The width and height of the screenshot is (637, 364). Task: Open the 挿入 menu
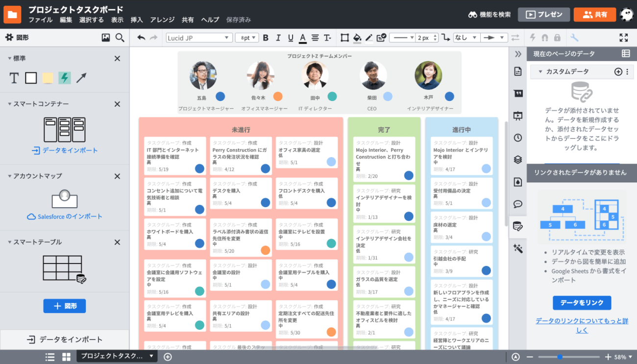(x=137, y=20)
